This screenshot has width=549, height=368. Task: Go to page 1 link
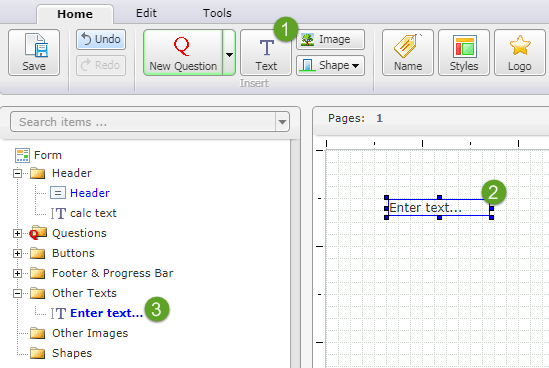(x=380, y=118)
